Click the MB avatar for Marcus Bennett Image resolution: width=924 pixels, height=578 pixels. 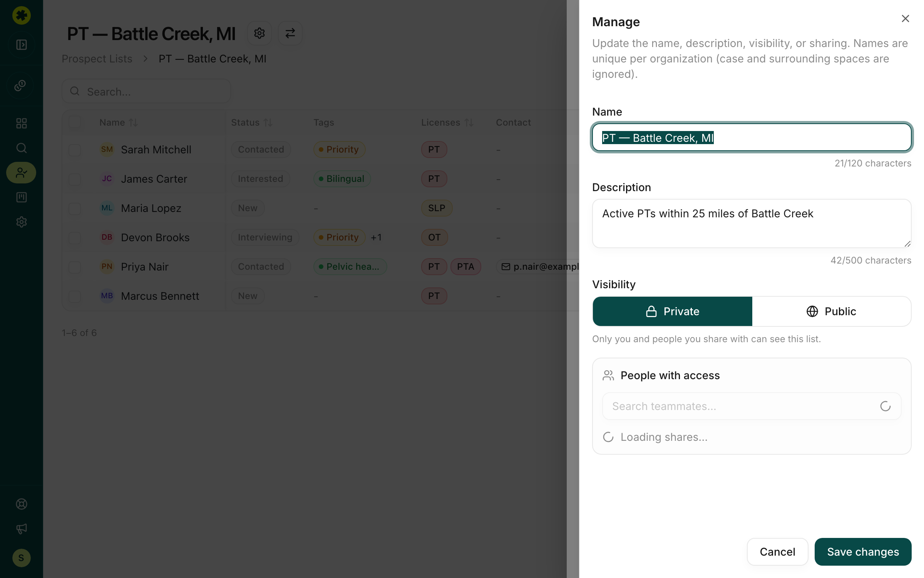tap(107, 296)
